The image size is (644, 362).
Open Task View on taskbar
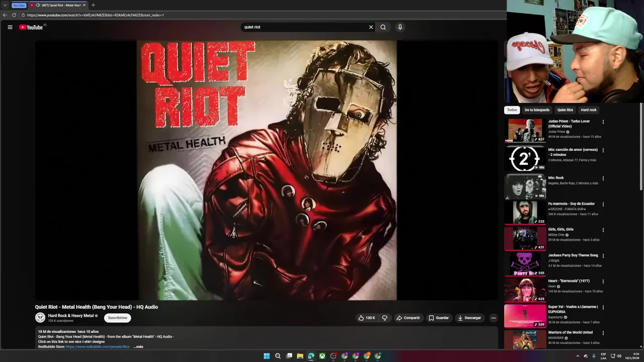click(289, 356)
